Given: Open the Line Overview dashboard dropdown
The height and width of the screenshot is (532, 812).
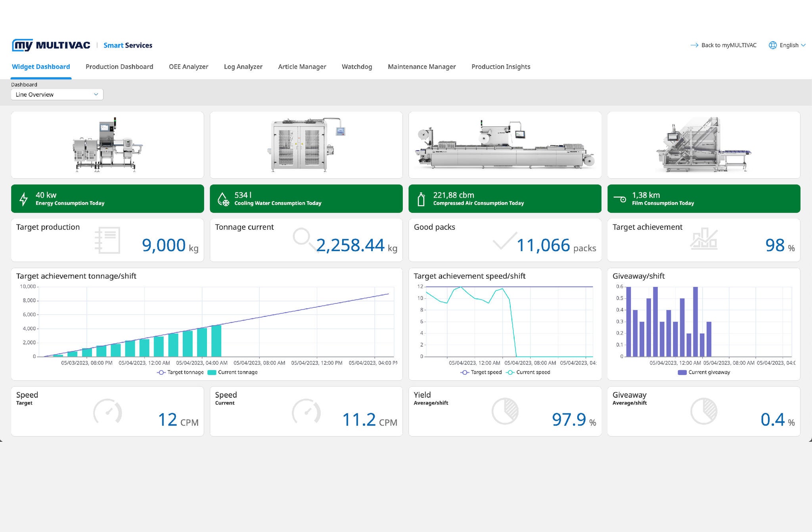Looking at the screenshot, I should (x=57, y=95).
